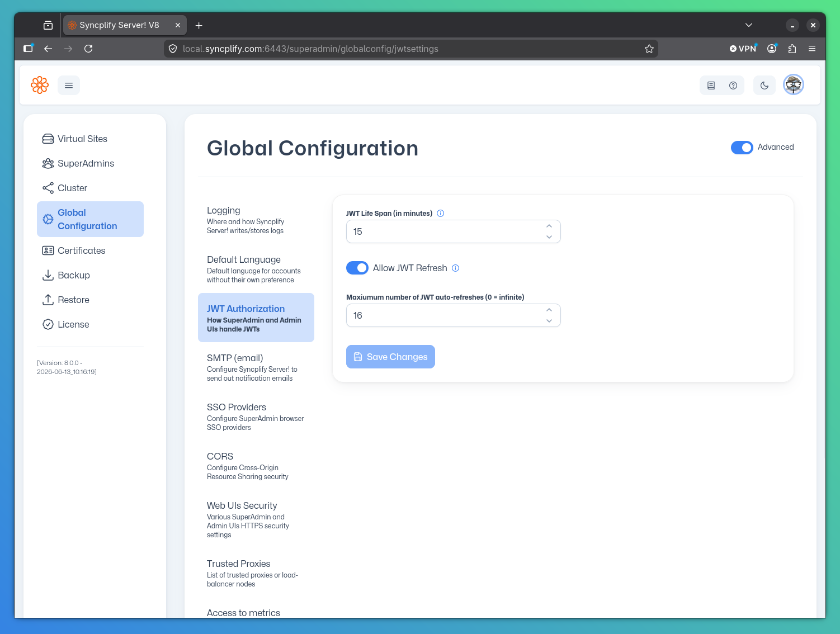Toggle the Advanced switch off
Viewport: 840px width, 634px height.
pos(742,147)
